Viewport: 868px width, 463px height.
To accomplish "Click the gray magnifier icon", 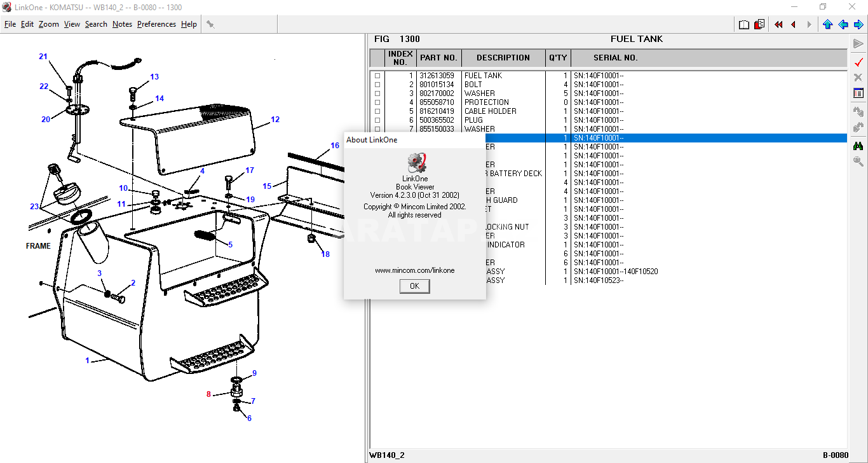I will (x=858, y=162).
